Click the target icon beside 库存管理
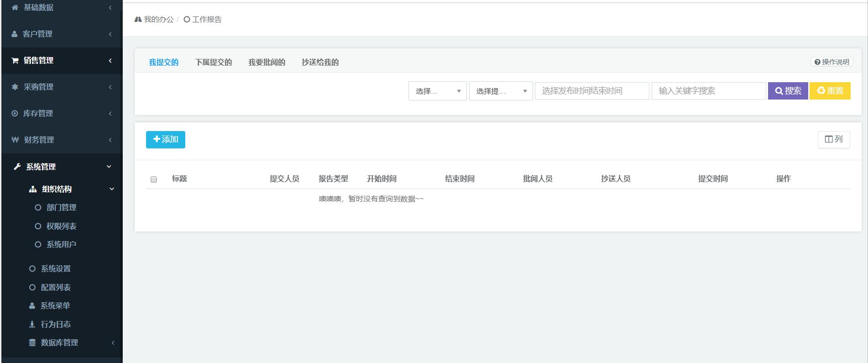 tap(15, 113)
